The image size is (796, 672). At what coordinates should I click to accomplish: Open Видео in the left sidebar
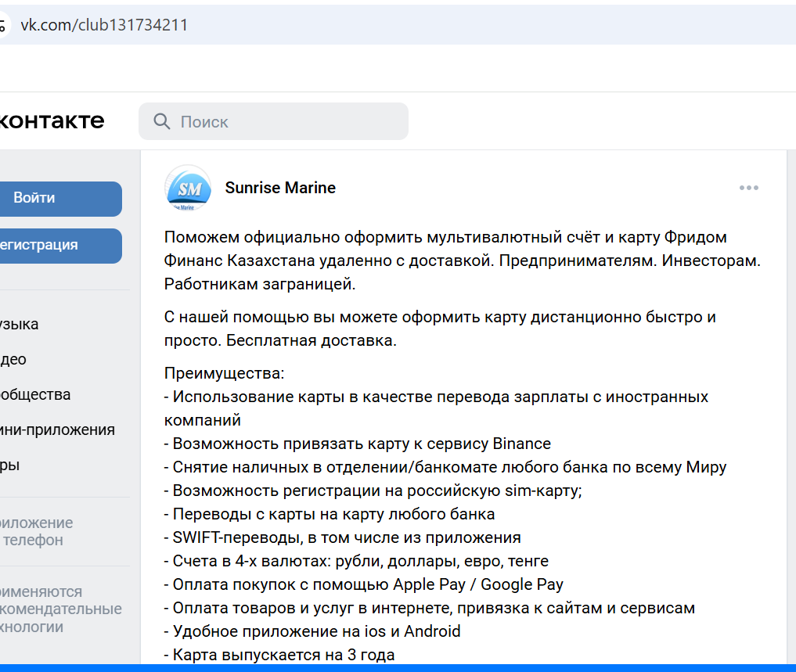coord(13,359)
